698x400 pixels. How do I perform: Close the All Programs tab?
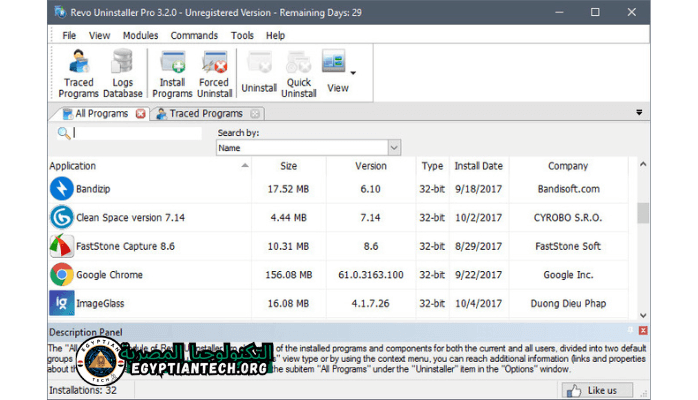141,114
